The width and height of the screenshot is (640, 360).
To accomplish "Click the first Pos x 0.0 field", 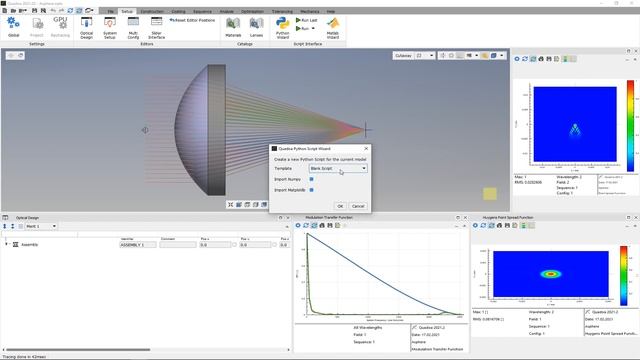I will point(215,245).
